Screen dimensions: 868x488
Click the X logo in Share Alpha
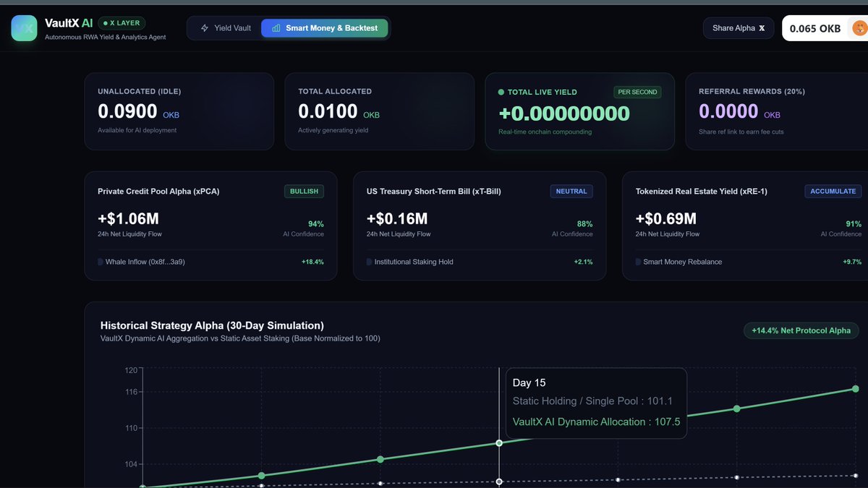click(x=762, y=28)
